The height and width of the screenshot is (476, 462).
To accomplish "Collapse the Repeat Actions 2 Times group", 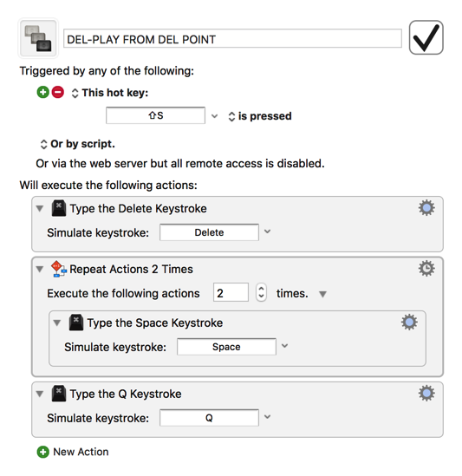I will [x=40, y=269].
